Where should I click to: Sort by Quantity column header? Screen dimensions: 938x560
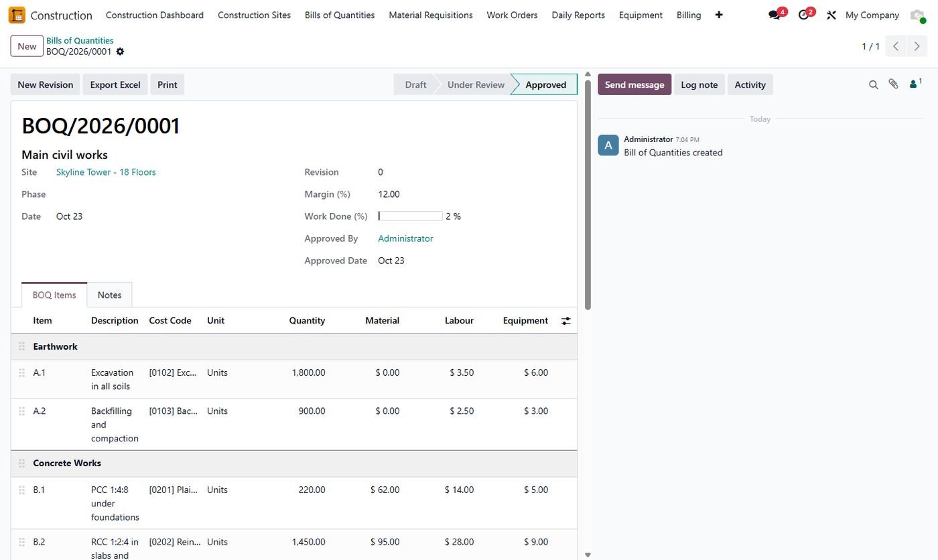(x=307, y=321)
